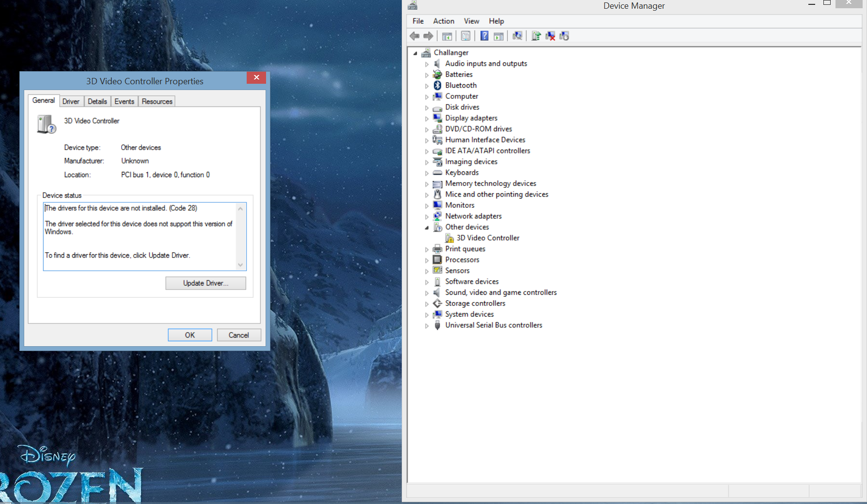Select the DVD/CD-ROM drives icon
This screenshot has height=504, width=867.
click(438, 129)
